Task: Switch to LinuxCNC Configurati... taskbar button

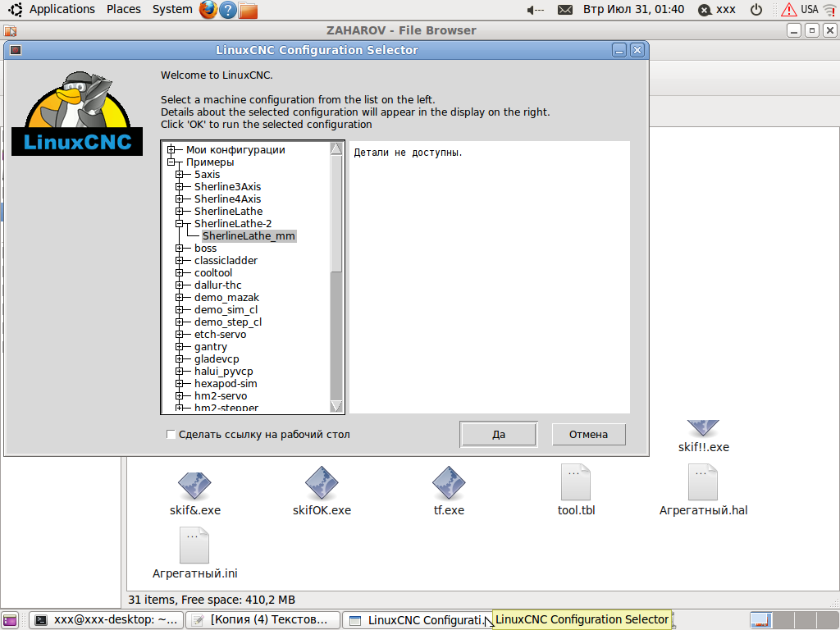Action: click(x=418, y=620)
